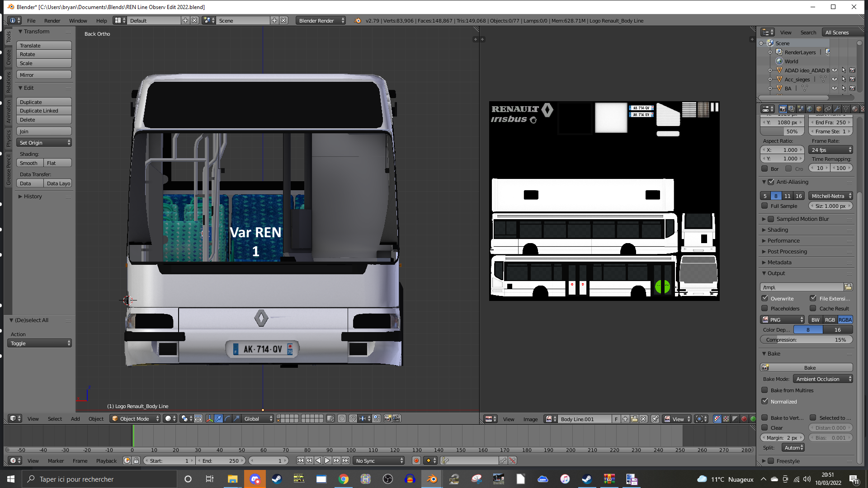This screenshot has width=868, height=488.
Task: Open the Render menu in the top bar
Action: (x=52, y=21)
